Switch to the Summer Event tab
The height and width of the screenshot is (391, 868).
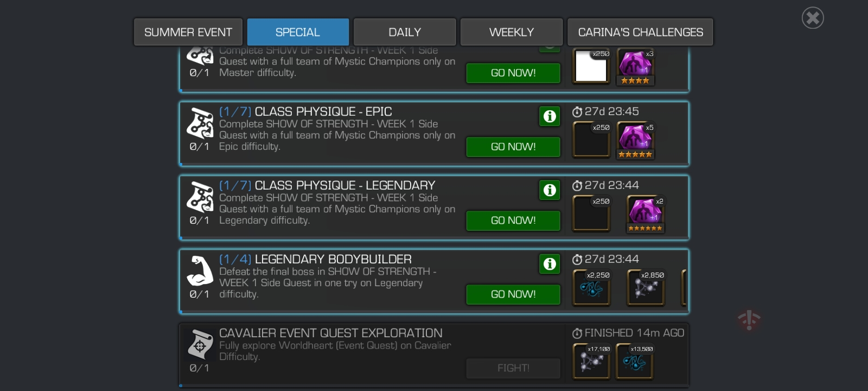188,32
